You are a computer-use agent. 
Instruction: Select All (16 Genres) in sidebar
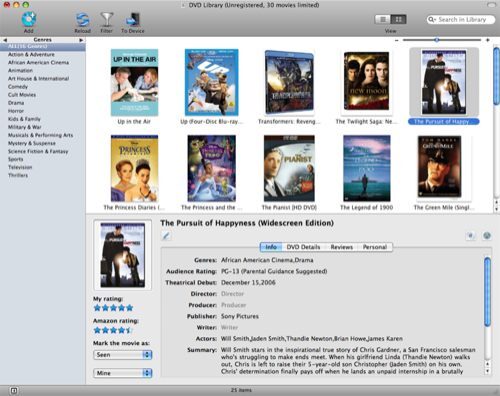43,46
